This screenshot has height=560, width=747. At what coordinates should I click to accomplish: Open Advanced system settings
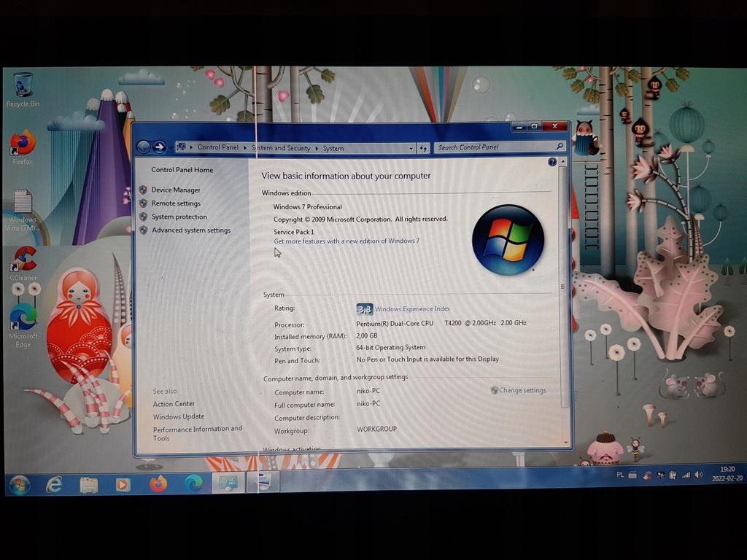[x=191, y=230]
